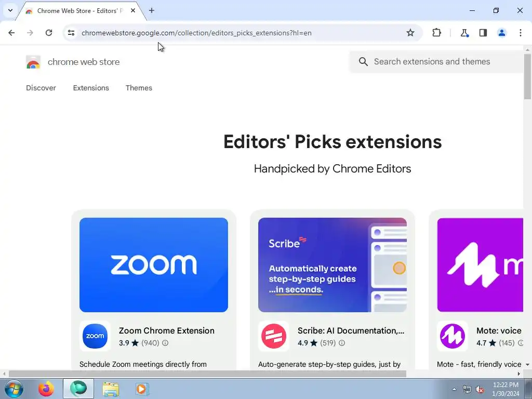Switch to the Discover section

(x=41, y=88)
